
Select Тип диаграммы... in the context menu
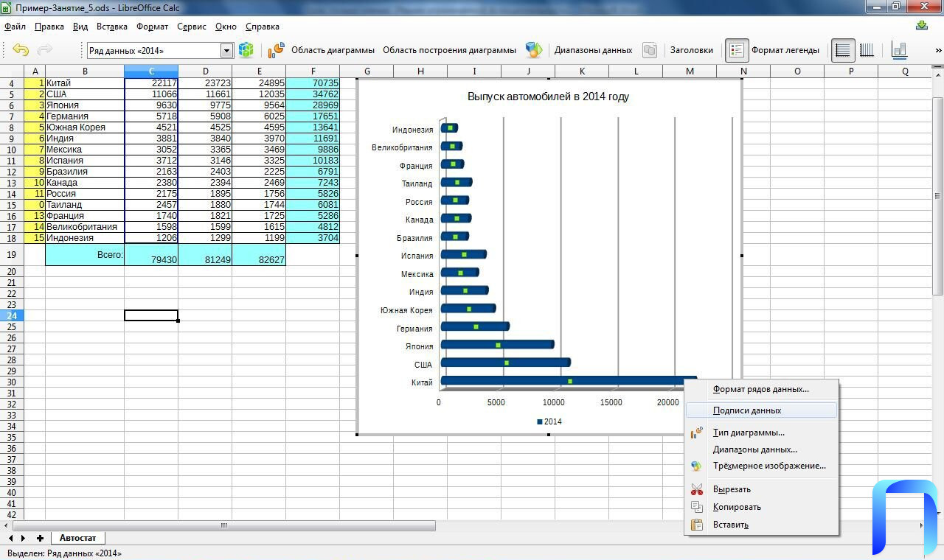(748, 433)
